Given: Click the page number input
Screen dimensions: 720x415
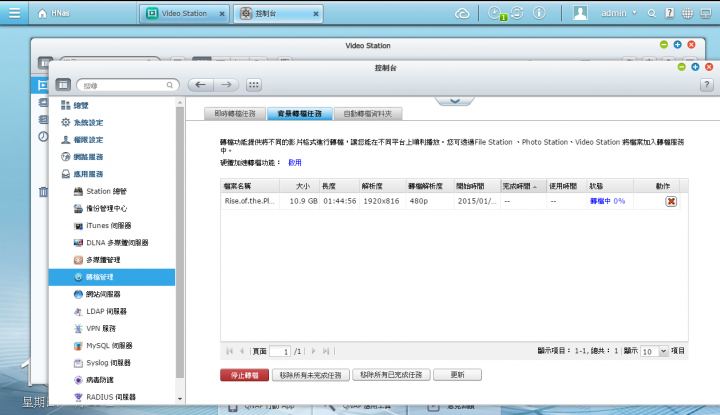Looking at the screenshot, I should (280, 351).
